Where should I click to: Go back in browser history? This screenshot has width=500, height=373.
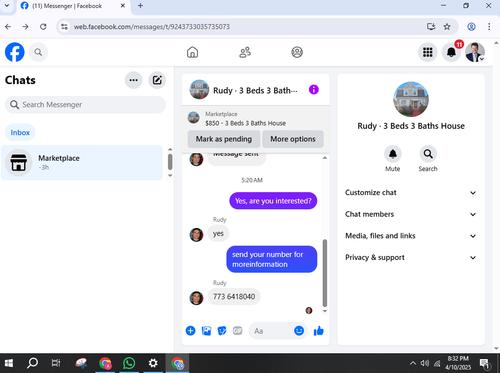click(x=8, y=27)
